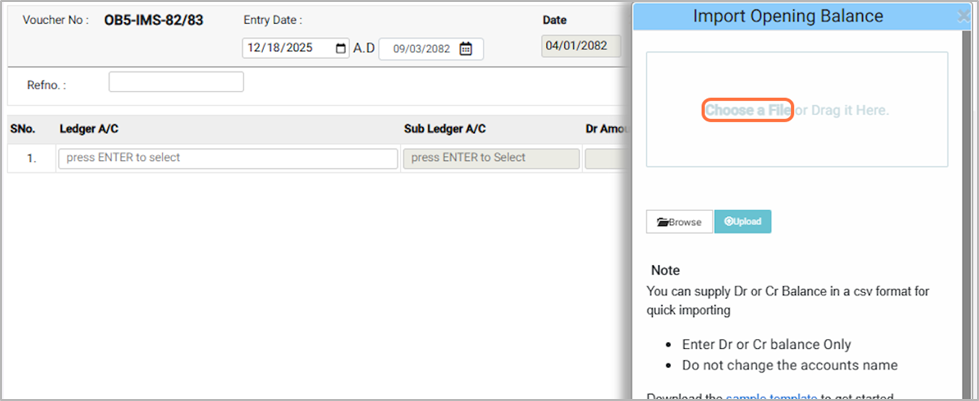979x401 pixels.
Task: Click the Dr Amount cell in row 1
Action: coord(608,158)
